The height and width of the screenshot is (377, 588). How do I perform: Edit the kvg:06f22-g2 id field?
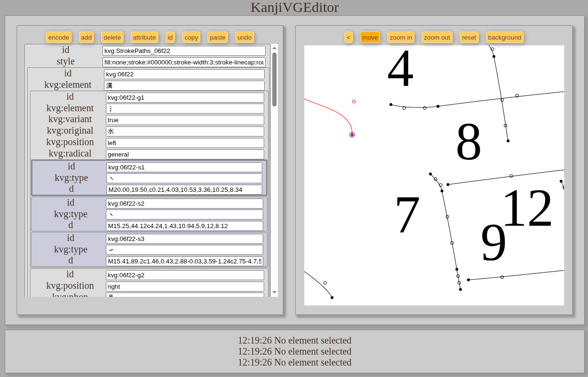[x=185, y=275]
